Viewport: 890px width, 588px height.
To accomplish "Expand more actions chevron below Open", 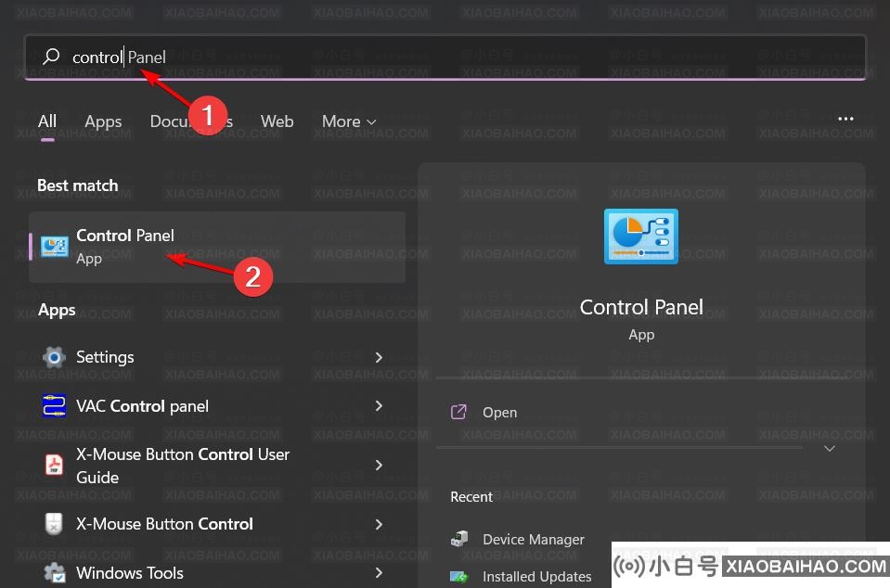I will (830, 449).
